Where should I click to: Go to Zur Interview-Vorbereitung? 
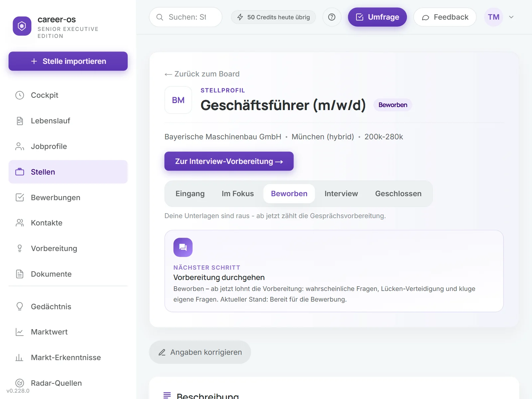pyautogui.click(x=229, y=161)
